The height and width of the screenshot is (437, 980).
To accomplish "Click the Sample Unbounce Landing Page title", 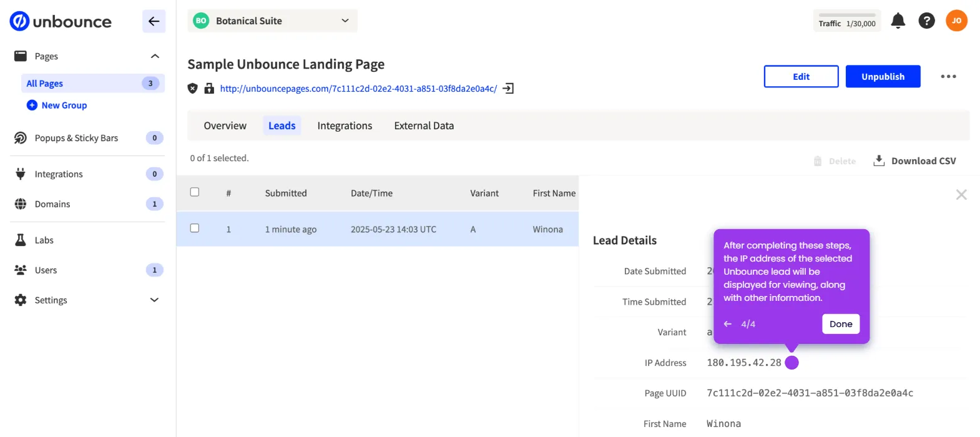I will (286, 64).
